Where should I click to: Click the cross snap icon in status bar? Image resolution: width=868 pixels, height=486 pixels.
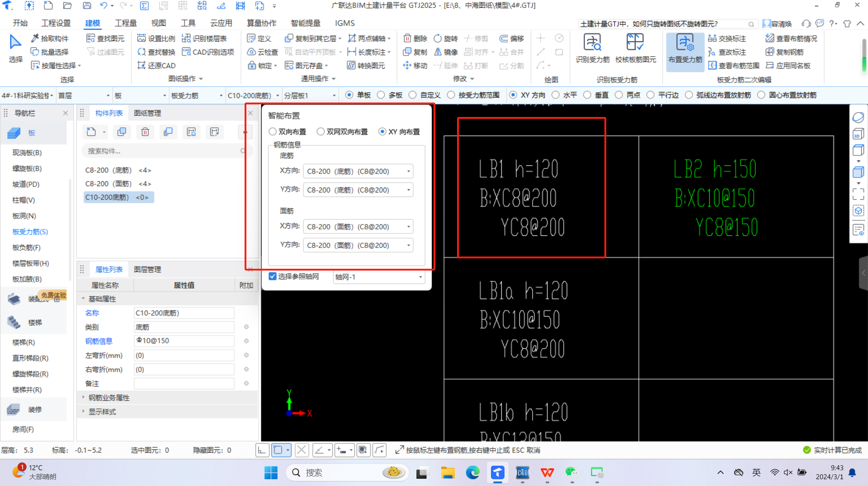(x=302, y=450)
